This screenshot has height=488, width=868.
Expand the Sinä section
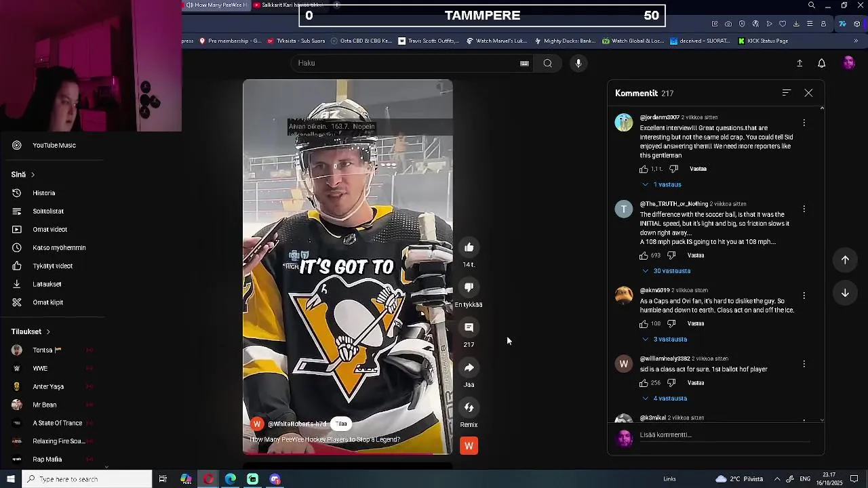click(x=23, y=174)
